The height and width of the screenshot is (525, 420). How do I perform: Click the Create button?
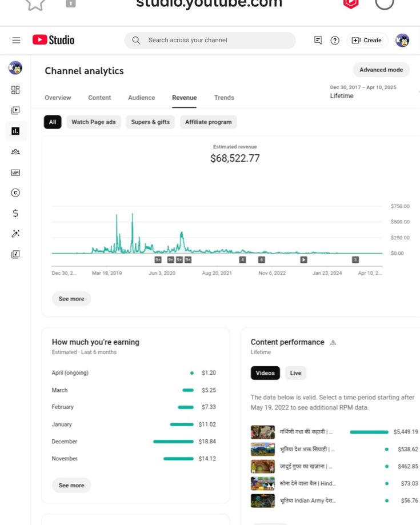click(367, 40)
